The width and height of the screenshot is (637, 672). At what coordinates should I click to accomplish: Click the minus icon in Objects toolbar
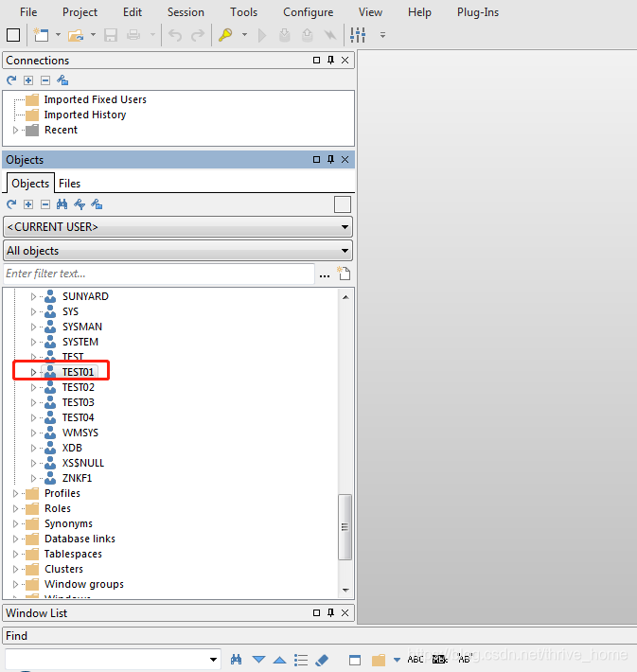pyautogui.click(x=45, y=204)
